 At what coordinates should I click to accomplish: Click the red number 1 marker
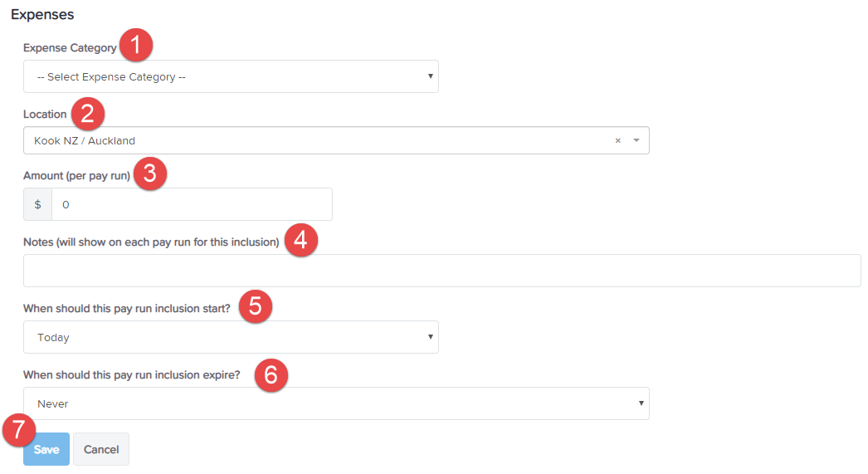[x=135, y=45]
